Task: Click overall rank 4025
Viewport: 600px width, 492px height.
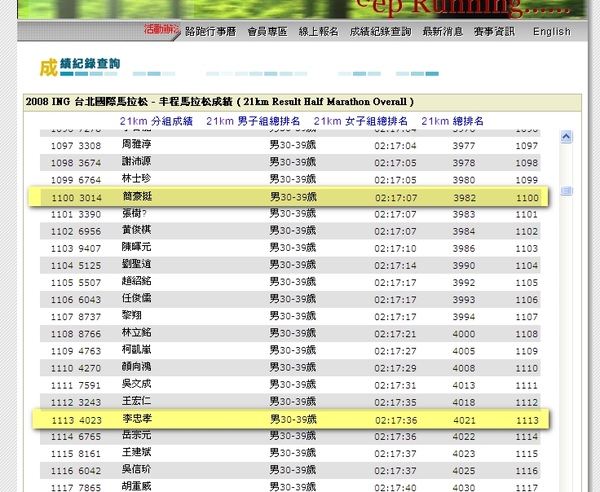Action: click(x=464, y=471)
